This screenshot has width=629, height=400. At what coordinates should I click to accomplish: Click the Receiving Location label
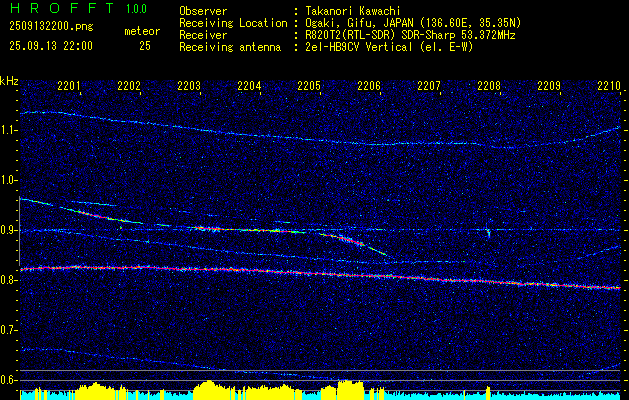click(x=233, y=23)
